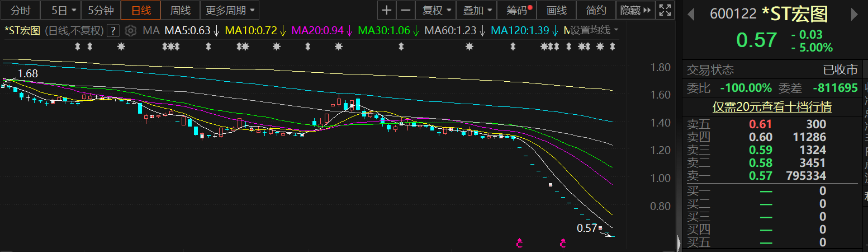
Task: Zoom out chart with minus button
Action: (x=406, y=10)
